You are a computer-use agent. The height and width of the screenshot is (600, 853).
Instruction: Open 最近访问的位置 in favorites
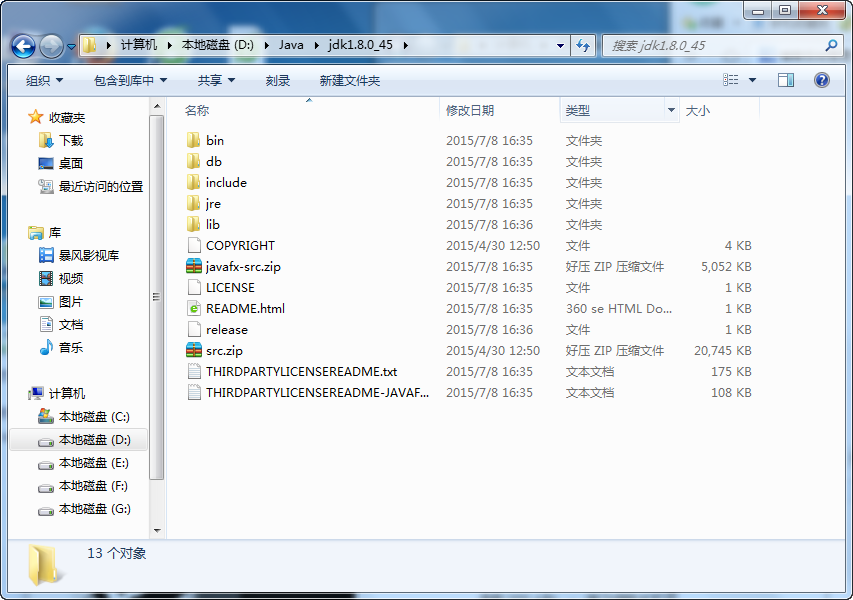coord(101,187)
